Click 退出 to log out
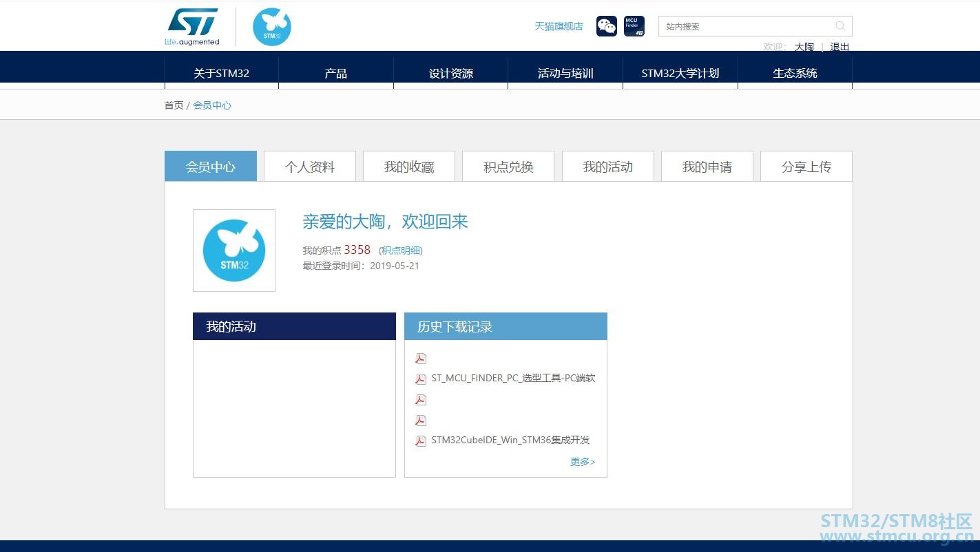The width and height of the screenshot is (980, 552). [x=840, y=47]
